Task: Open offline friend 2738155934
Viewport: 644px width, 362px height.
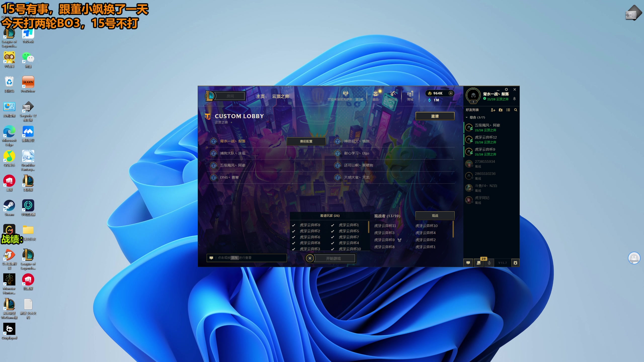Action: (x=491, y=164)
